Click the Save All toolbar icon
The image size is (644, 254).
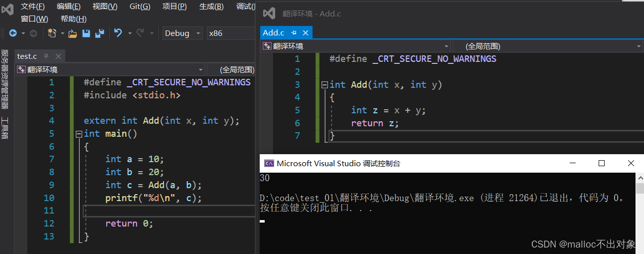[100, 33]
